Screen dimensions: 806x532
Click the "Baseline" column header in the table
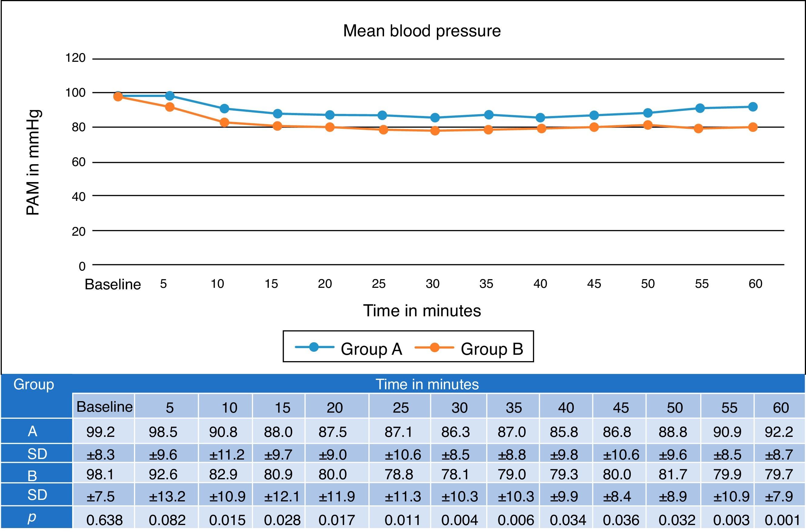click(x=105, y=407)
